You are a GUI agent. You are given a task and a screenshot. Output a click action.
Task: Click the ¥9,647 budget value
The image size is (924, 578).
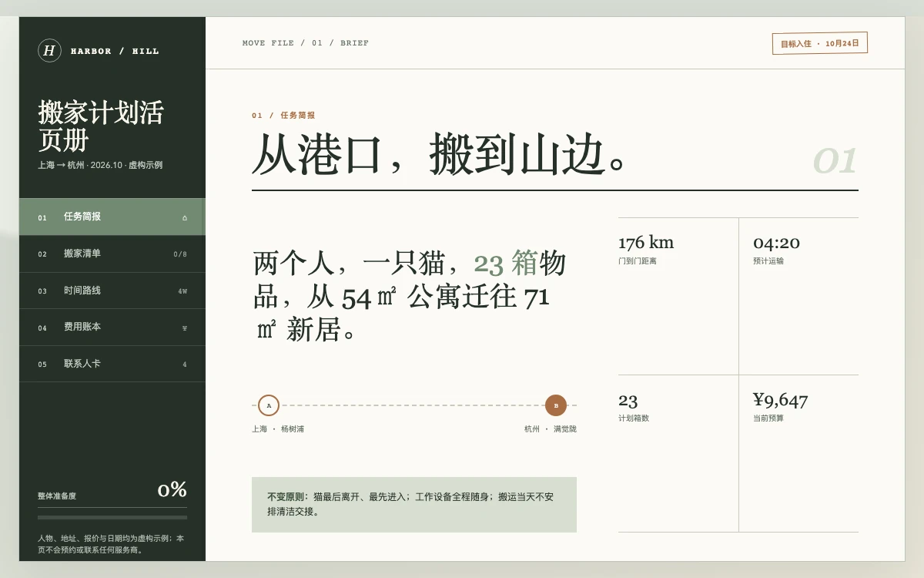pos(780,400)
